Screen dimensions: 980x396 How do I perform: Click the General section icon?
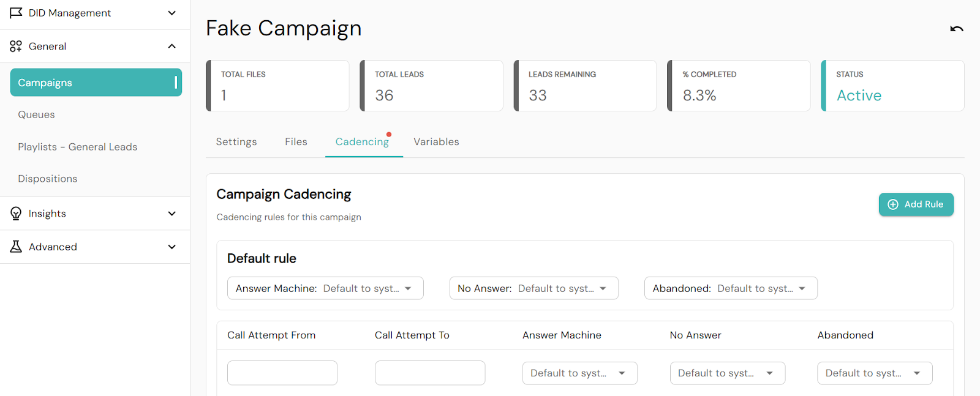(x=16, y=46)
